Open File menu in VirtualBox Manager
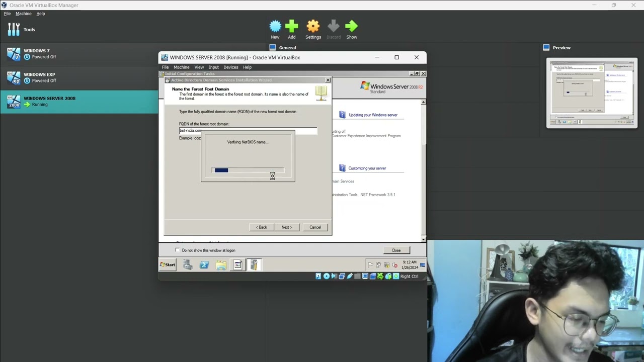The width and height of the screenshot is (644, 362). click(7, 14)
